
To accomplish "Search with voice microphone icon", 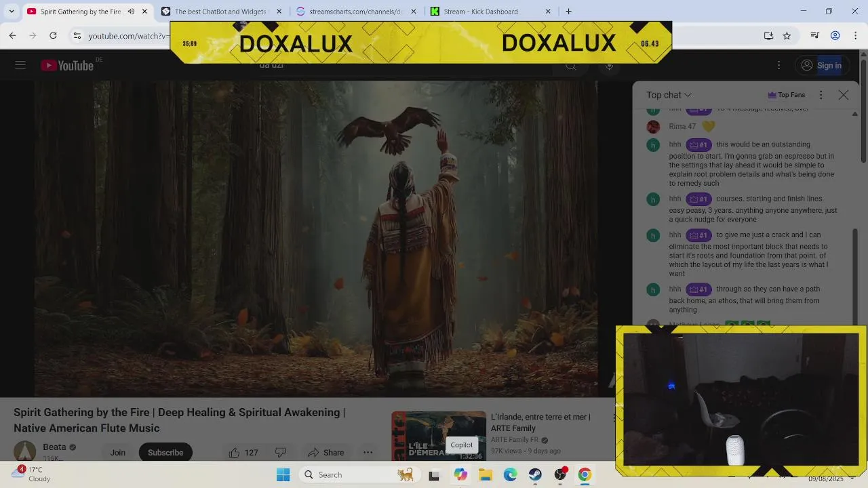I will click(x=609, y=65).
